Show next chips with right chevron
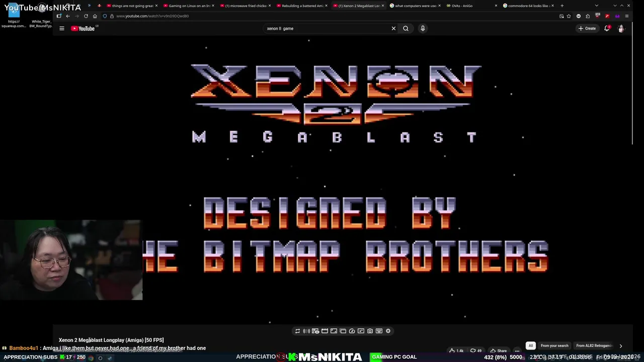This screenshot has height=362, width=644. [620, 346]
